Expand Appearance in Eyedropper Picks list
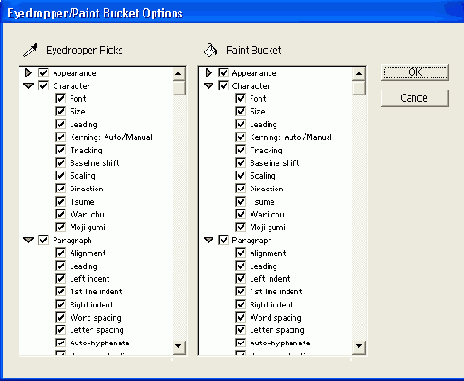Image resolution: width=464 pixels, height=381 pixels. 28,72
